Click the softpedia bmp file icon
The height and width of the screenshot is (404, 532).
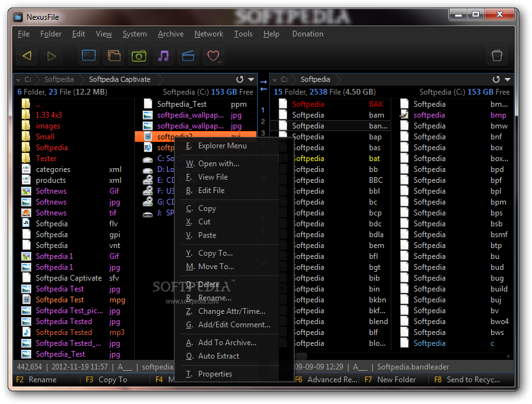pyautogui.click(x=404, y=115)
